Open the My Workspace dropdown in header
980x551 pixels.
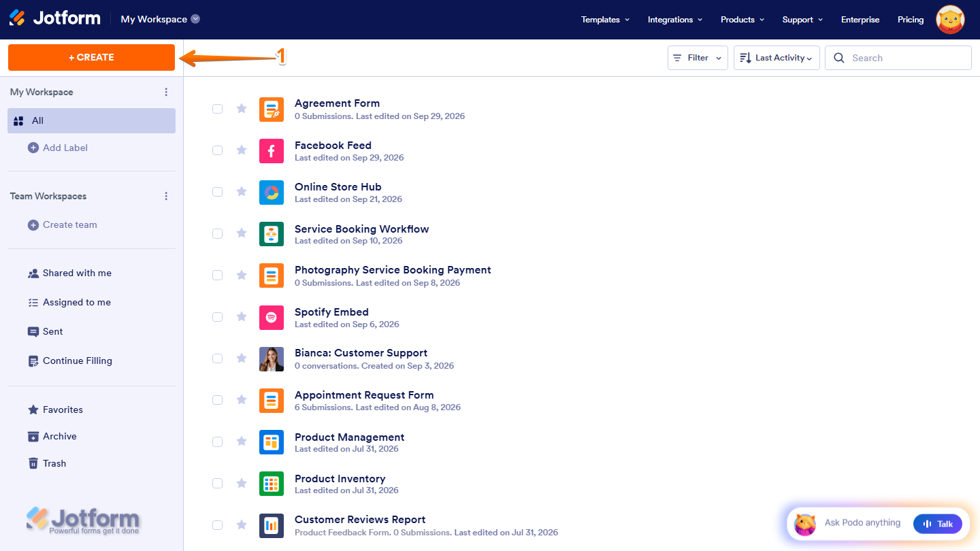161,19
